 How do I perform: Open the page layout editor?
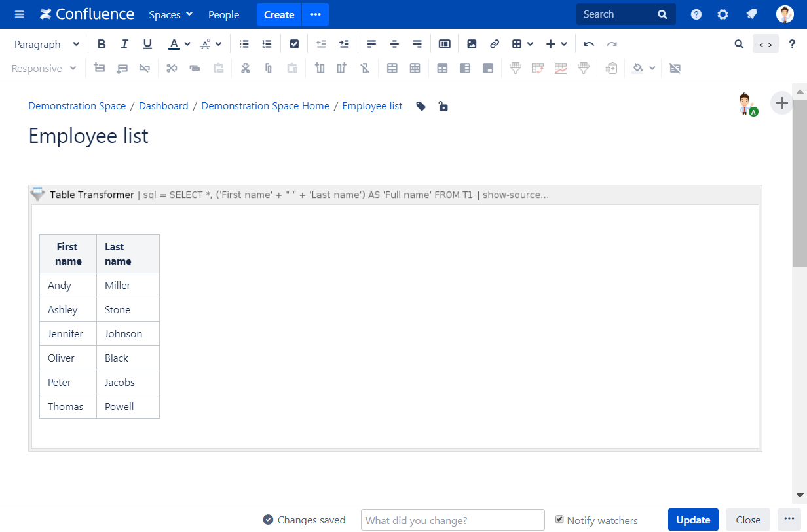445,43
